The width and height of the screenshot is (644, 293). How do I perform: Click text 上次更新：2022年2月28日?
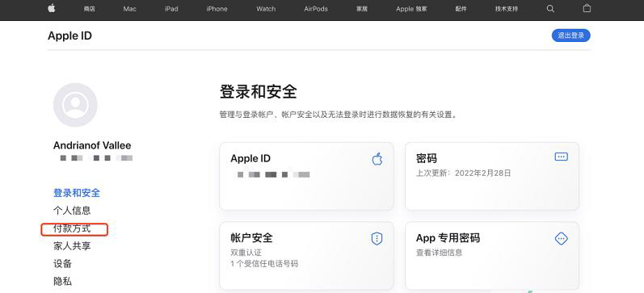tap(463, 174)
